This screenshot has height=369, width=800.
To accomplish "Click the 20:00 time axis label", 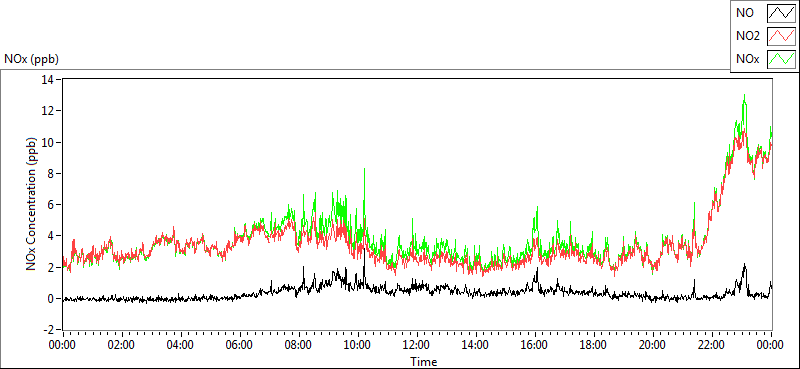I will 653,345.
